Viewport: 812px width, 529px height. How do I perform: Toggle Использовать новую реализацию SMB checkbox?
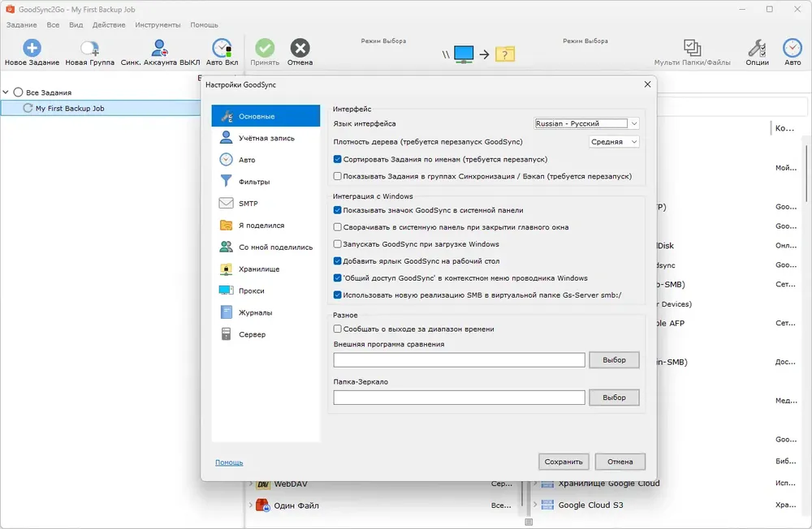[337, 295]
